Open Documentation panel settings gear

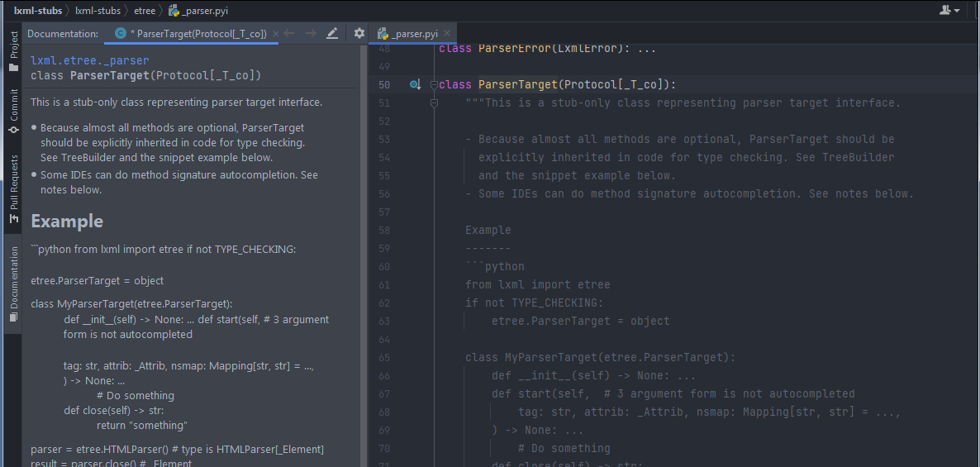tap(359, 34)
